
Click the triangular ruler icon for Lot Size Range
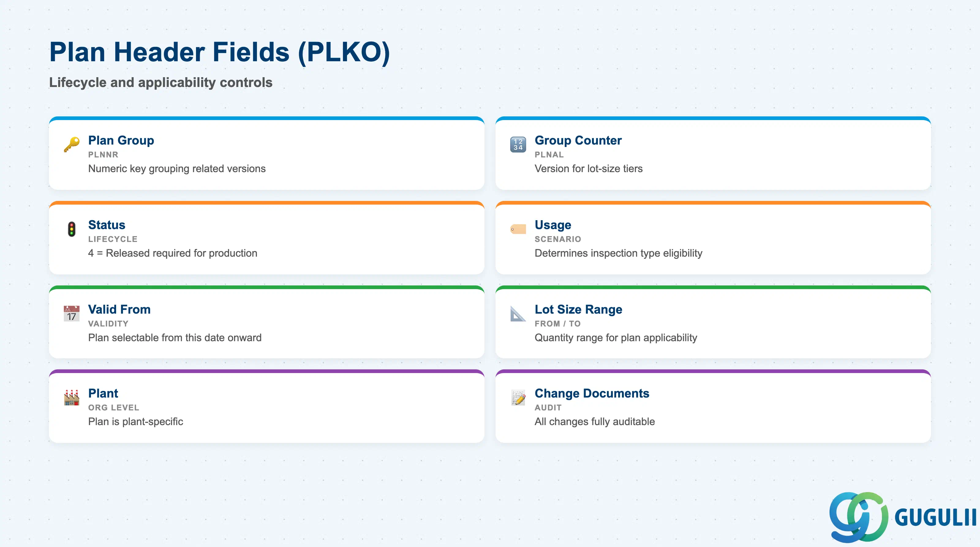pos(518,313)
